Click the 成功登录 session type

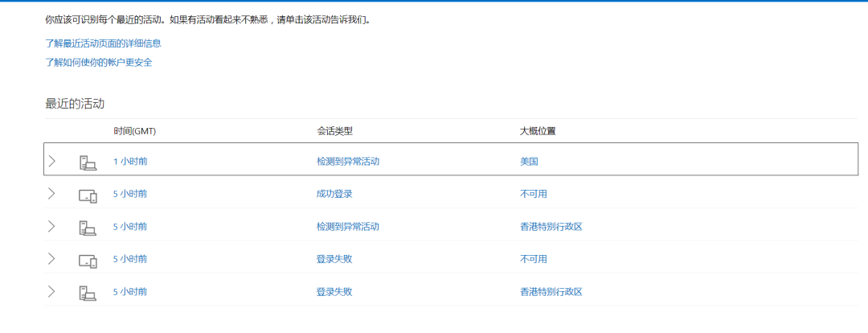point(334,194)
